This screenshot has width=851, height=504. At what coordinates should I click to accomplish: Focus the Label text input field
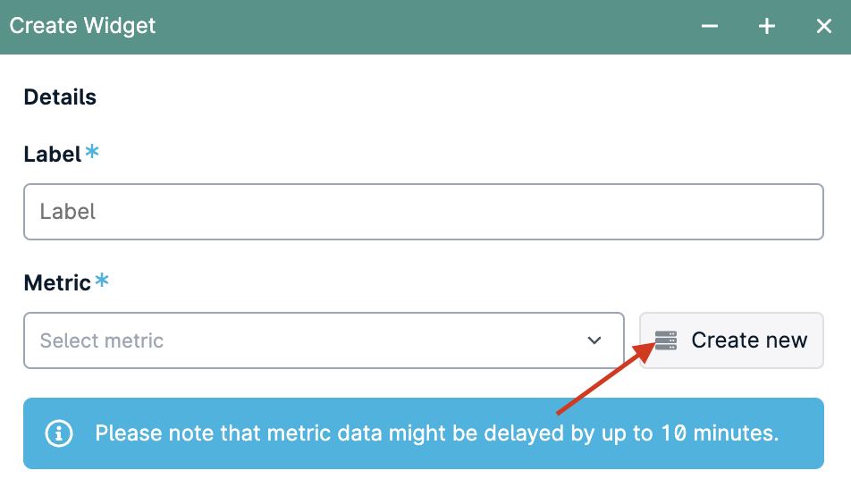point(424,212)
